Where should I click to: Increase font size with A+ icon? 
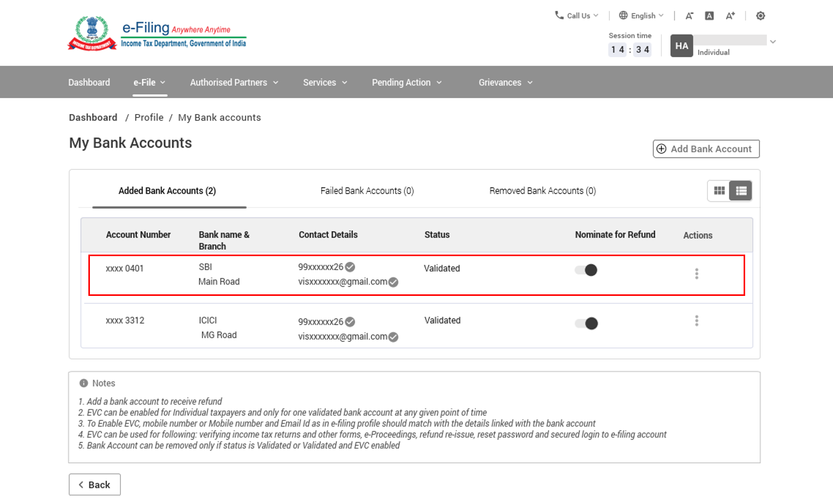[x=730, y=16]
